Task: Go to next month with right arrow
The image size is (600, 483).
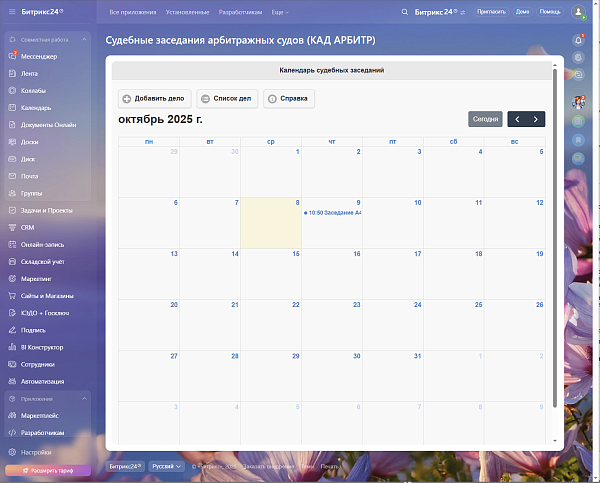Action: (x=536, y=119)
